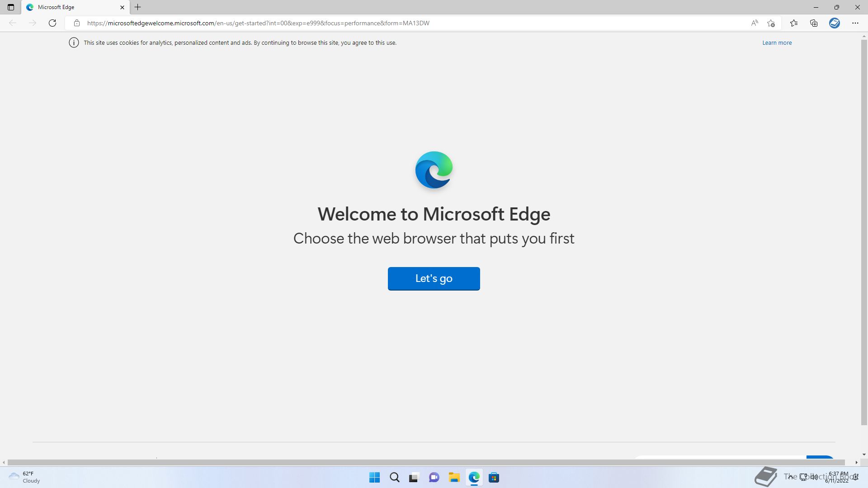Screen dimensions: 868x488
Task: Add this page to favorites
Action: pyautogui.click(x=771, y=23)
